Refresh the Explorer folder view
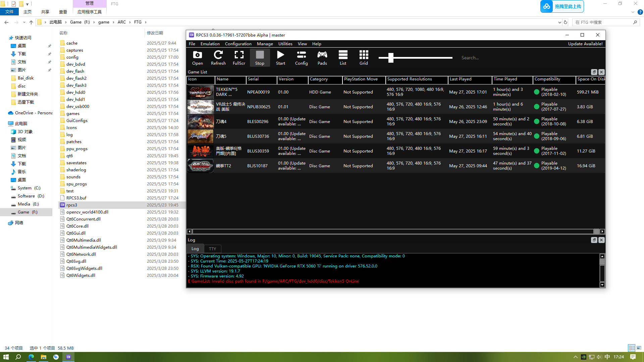The image size is (644, 362). coord(566,22)
